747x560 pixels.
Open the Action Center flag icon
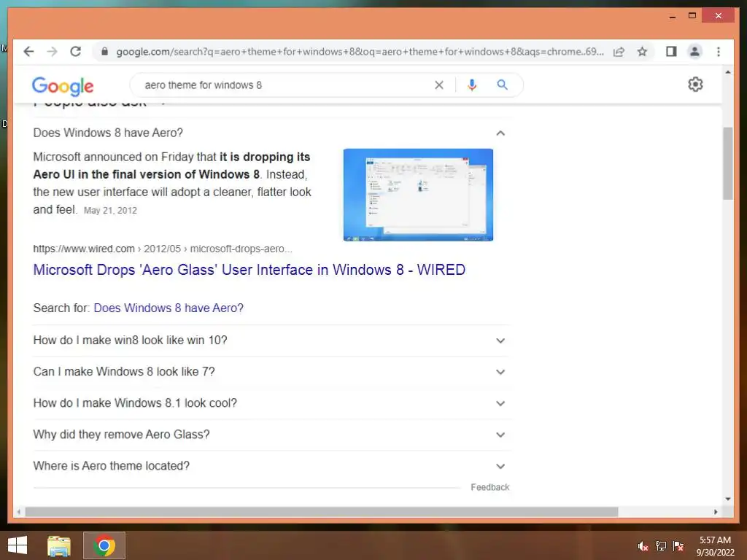[678, 546]
